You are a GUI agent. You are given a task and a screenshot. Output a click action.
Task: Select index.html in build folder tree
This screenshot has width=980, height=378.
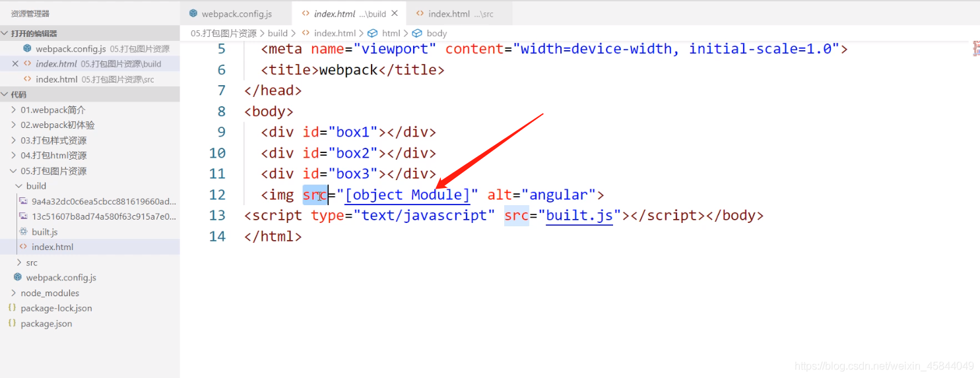[x=90, y=247]
